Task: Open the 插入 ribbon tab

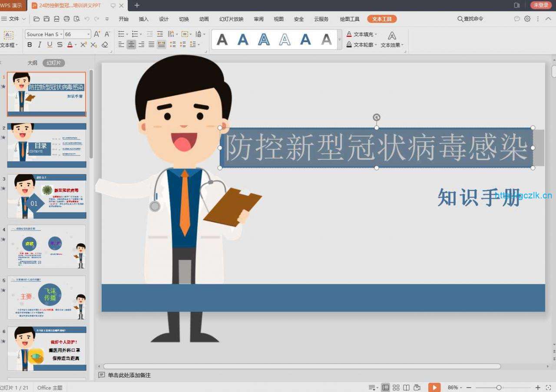Action: tap(143, 19)
